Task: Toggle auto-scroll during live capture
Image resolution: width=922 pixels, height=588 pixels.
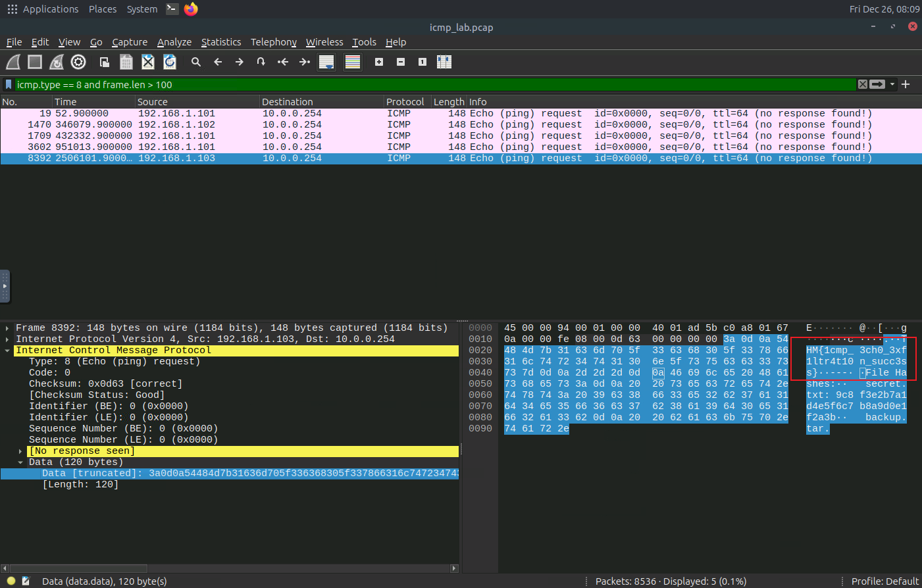Action: [326, 62]
